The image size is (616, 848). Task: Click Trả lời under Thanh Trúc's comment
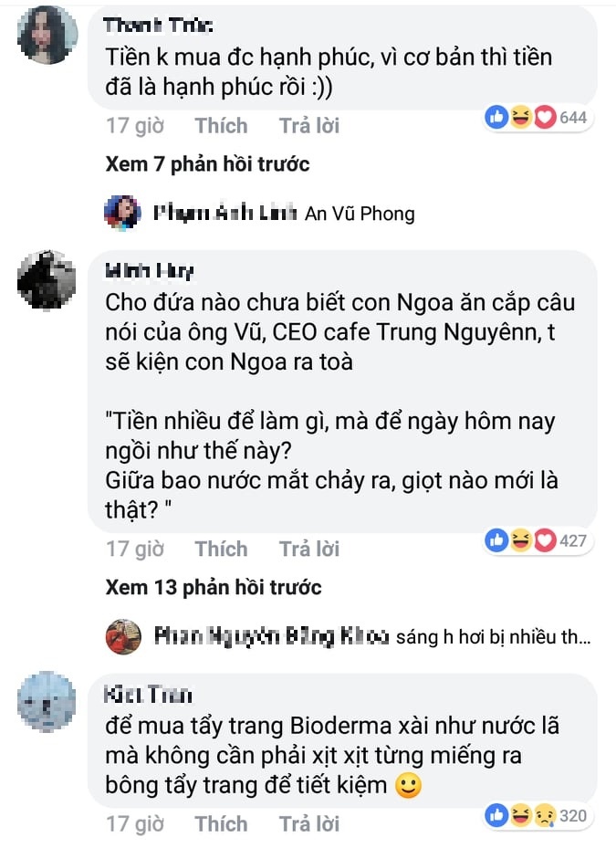309,125
